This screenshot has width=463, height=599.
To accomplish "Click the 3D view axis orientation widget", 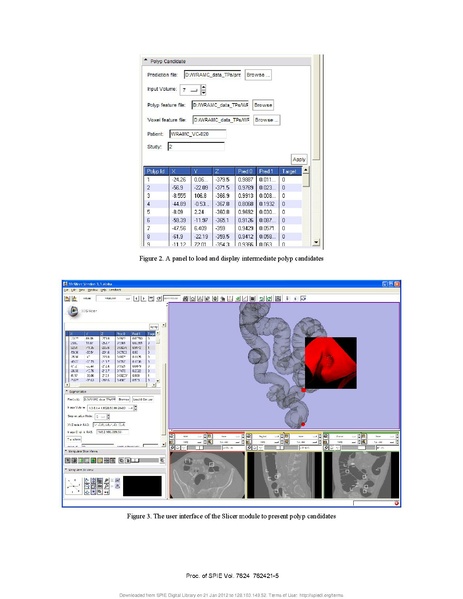I will (x=73, y=486).
